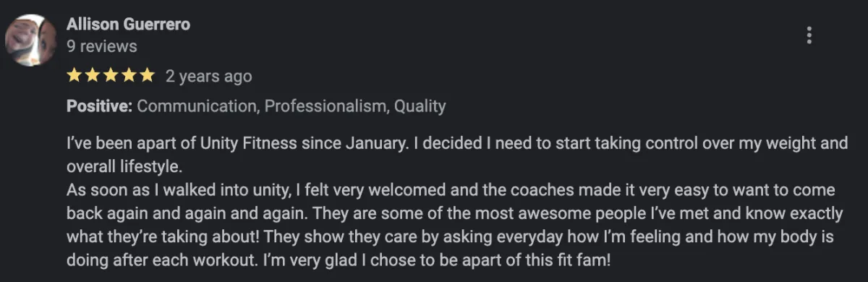Click the middle third star in the rating
Viewport: 868px width, 282px height.
pos(111,75)
